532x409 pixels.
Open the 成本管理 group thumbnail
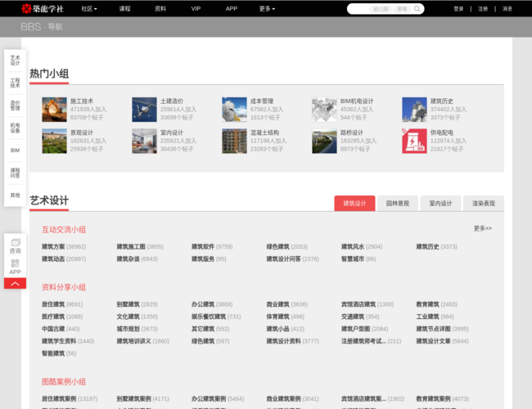click(x=234, y=110)
